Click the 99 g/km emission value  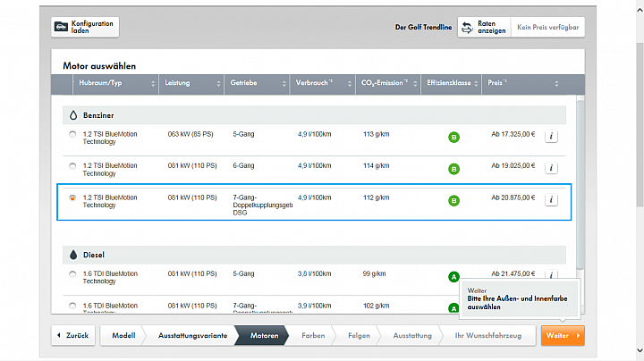374,273
